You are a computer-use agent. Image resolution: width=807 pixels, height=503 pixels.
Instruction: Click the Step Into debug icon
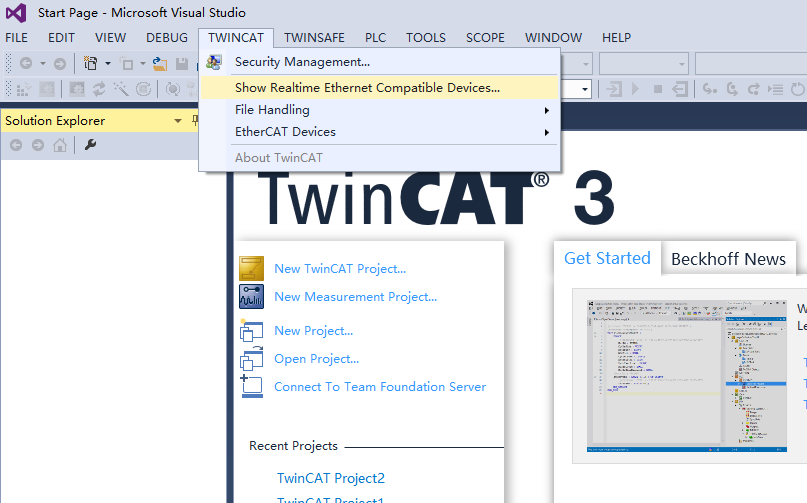coord(710,90)
